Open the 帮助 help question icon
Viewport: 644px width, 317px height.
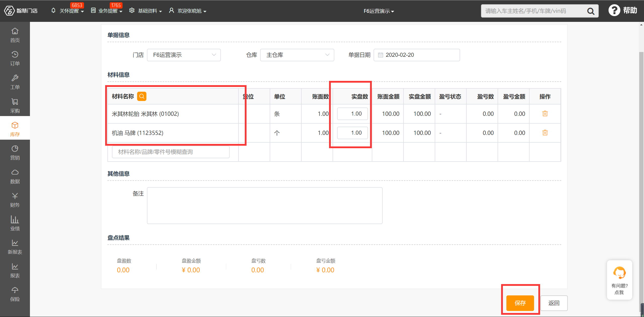tap(614, 11)
